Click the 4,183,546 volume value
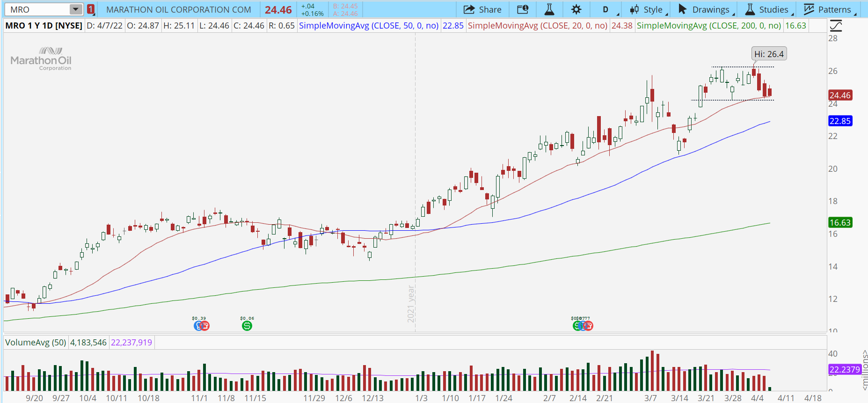Viewport: 868px width, 403px height. click(88, 343)
